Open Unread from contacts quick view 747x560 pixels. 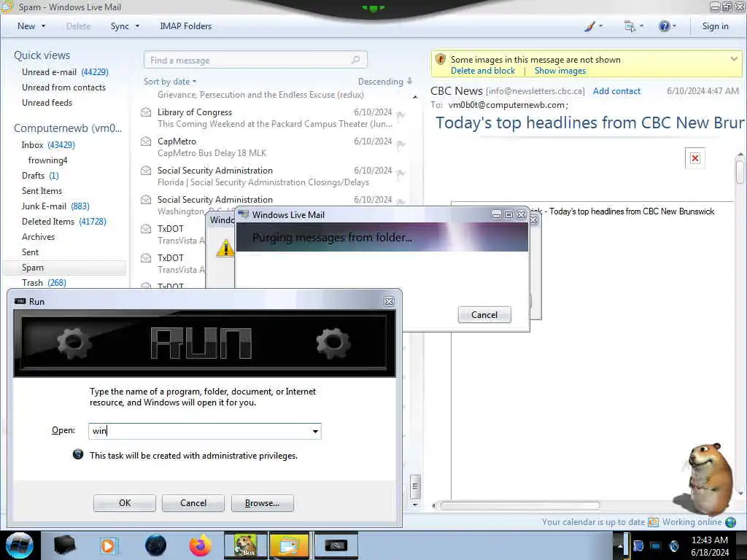[x=63, y=87]
